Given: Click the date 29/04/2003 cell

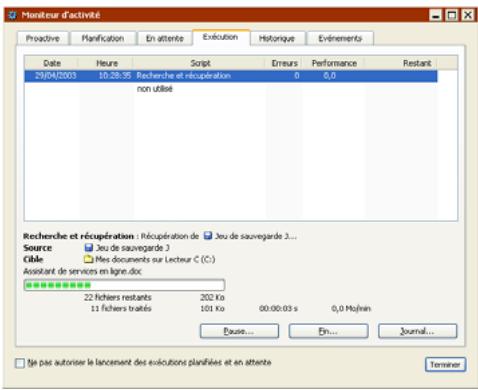Looking at the screenshot, I should [x=55, y=76].
